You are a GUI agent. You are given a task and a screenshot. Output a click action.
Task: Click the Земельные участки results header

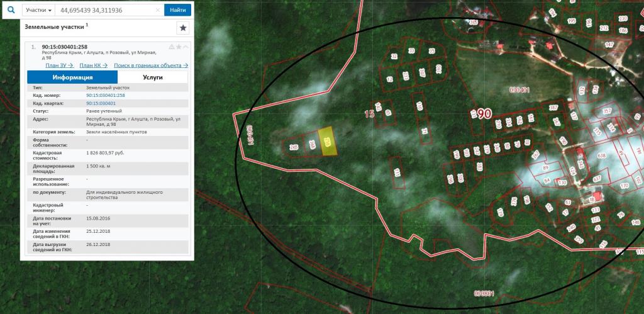[x=54, y=28]
